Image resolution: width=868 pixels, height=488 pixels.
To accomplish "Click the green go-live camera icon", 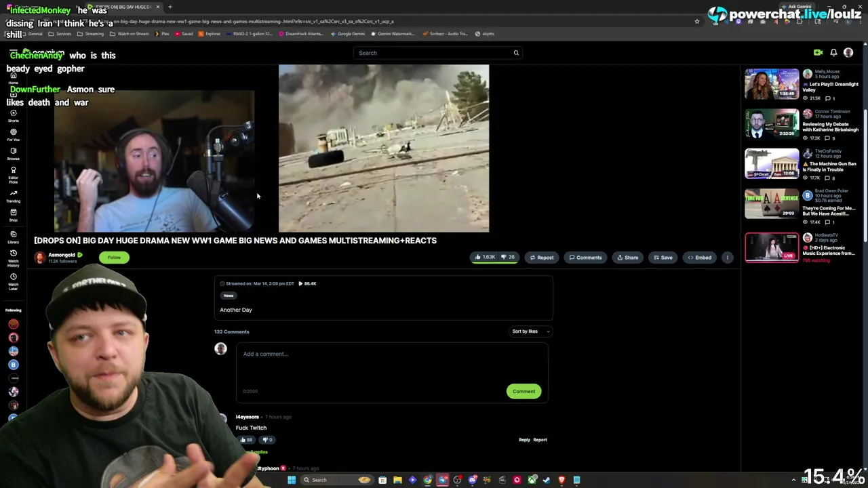I will tap(818, 52).
